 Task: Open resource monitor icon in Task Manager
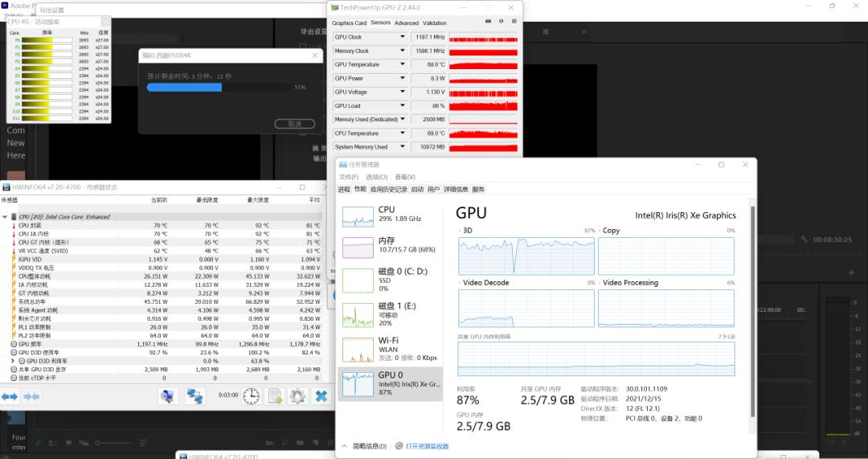(399, 446)
